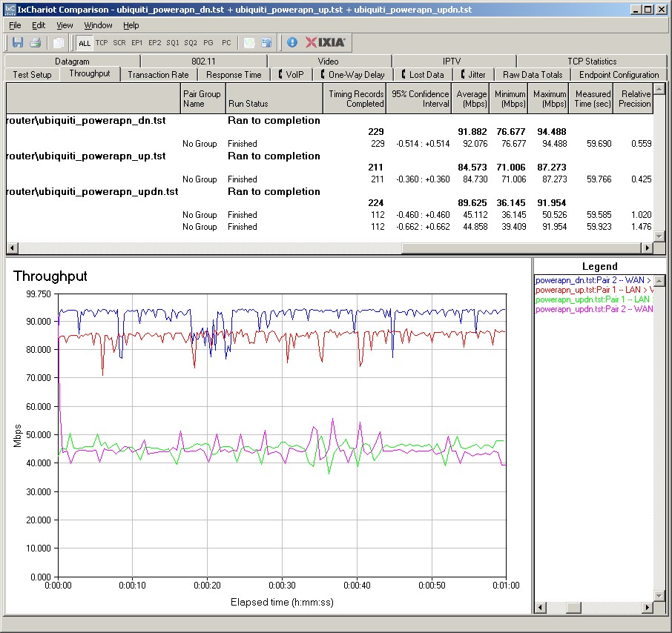Select the SCR filter button
Viewport: 672px width, 633px height.
coord(119,43)
